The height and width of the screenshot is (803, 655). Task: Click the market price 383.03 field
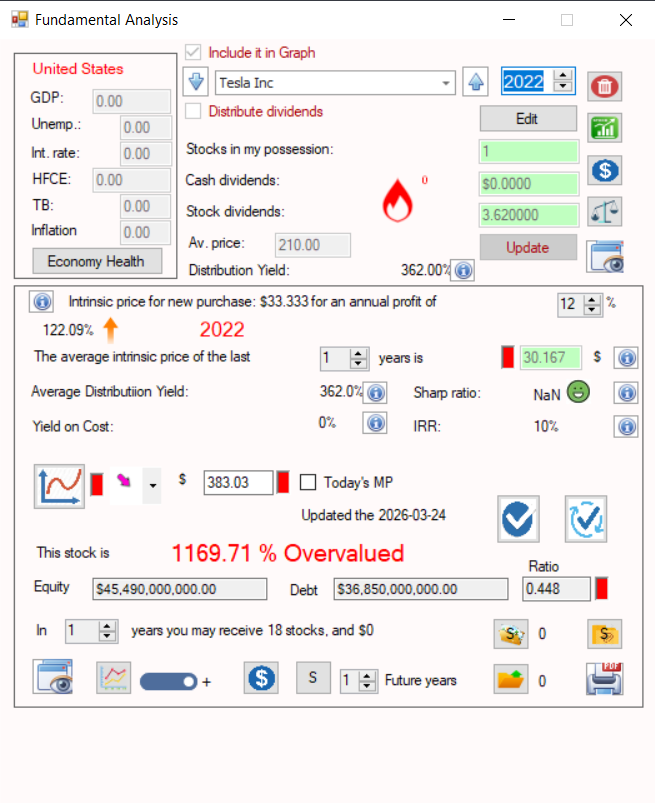[x=238, y=482]
